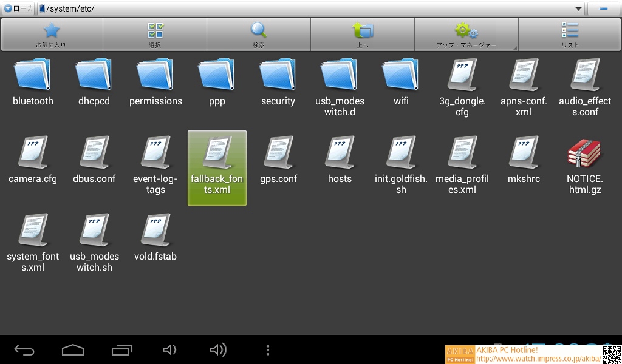Switch view using the List icon
Image resolution: width=622 pixels, height=364 pixels.
[570, 34]
